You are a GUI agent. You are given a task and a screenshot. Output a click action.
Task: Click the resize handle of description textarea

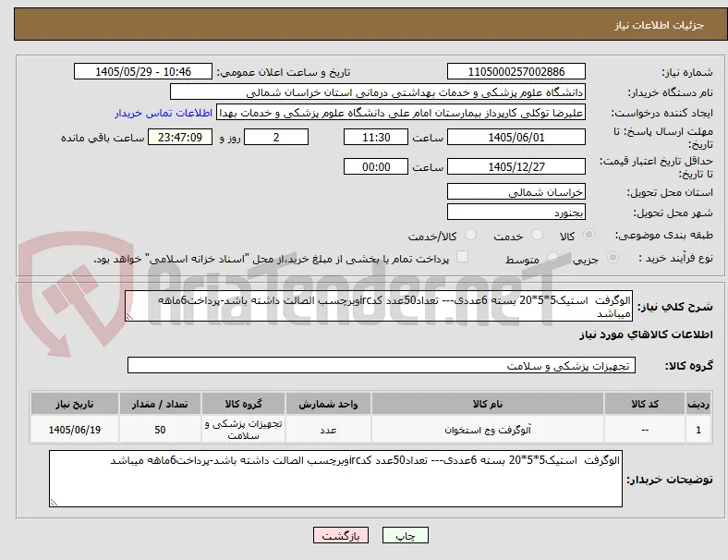tap(129, 317)
